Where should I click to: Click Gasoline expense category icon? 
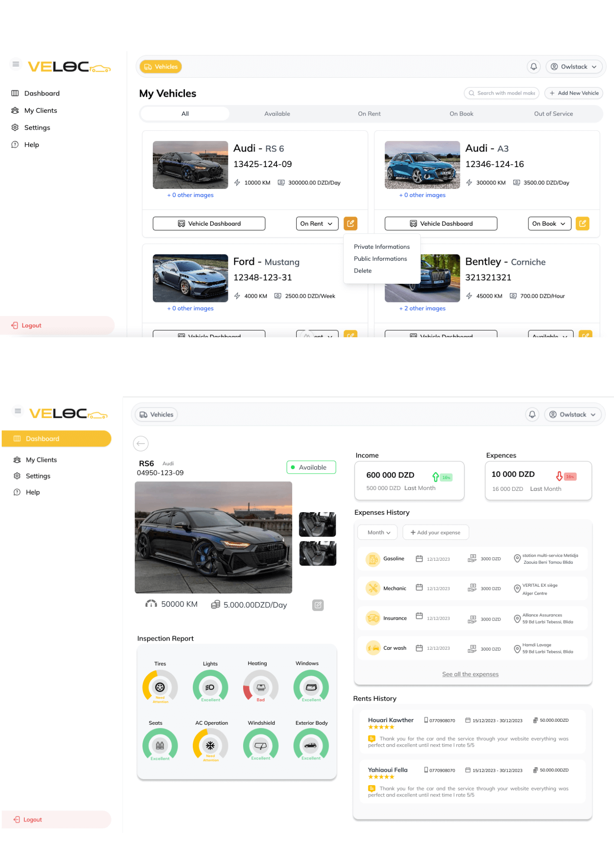tap(373, 559)
